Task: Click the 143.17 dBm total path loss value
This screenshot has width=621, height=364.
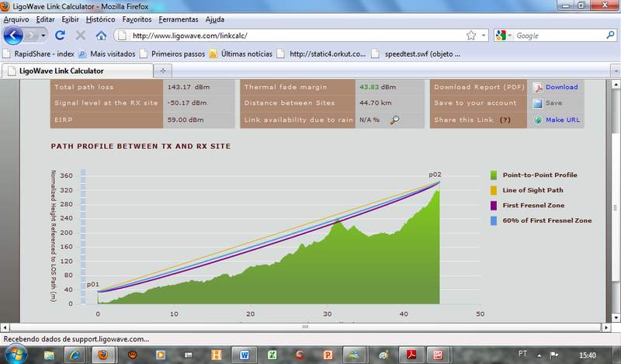Action: (188, 87)
